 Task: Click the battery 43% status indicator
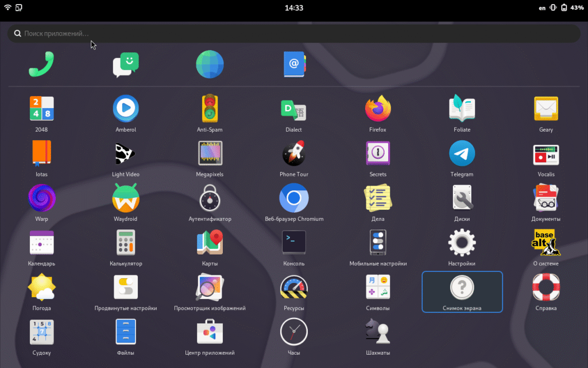point(572,8)
